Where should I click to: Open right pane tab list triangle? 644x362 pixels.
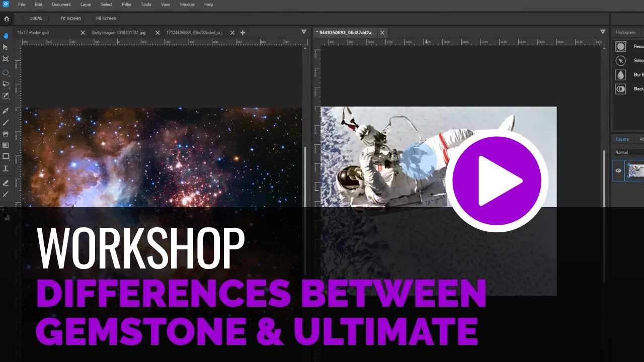pyautogui.click(x=603, y=32)
